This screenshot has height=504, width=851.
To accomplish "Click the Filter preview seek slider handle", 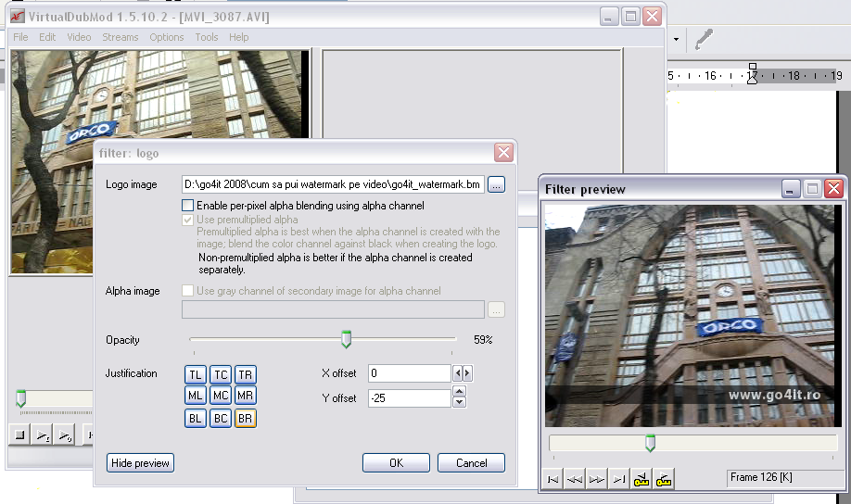I will click(650, 443).
